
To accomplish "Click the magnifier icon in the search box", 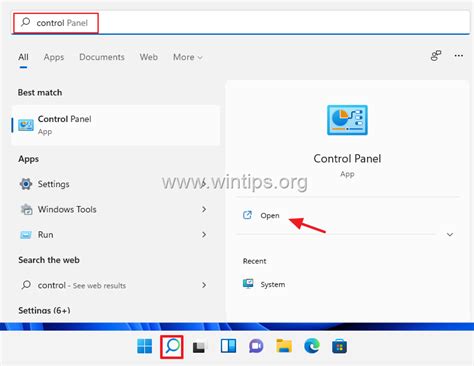I will tap(26, 22).
